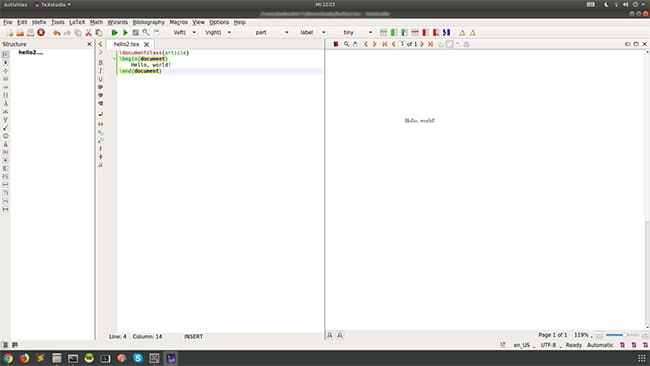The image size is (650, 366).
Task: Open the Macros menu
Action: click(179, 22)
